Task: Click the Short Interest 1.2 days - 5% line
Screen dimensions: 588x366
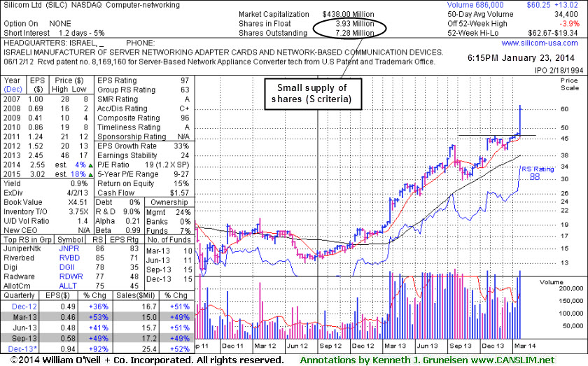Action: click(x=54, y=33)
